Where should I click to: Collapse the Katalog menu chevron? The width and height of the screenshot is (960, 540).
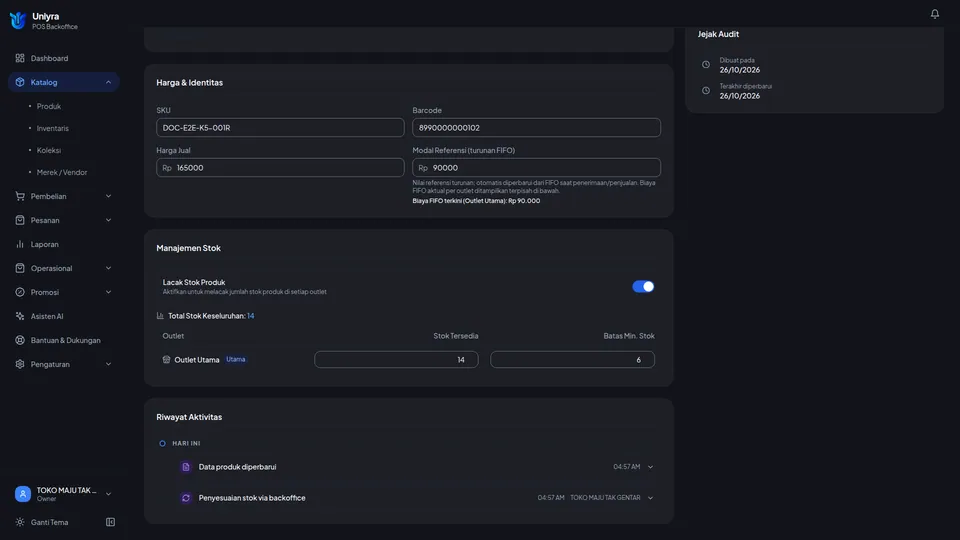[x=108, y=82]
